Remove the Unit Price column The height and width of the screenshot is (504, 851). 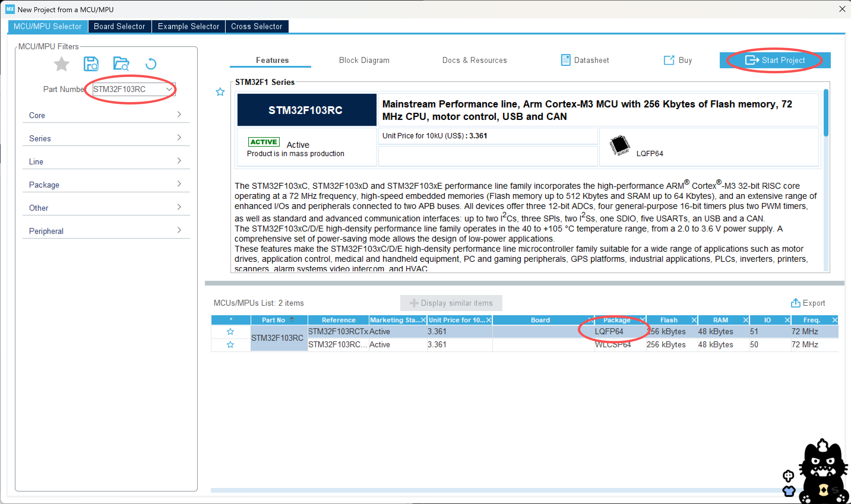tap(488, 320)
